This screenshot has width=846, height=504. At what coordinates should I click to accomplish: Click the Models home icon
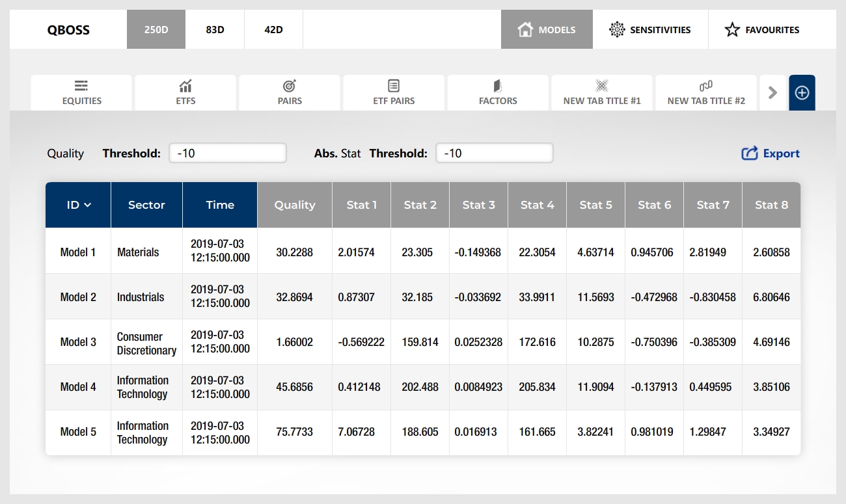click(x=525, y=29)
